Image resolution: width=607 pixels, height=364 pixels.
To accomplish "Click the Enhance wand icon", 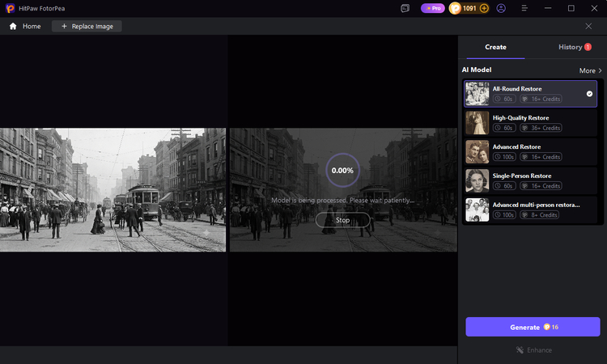I will [x=520, y=350].
